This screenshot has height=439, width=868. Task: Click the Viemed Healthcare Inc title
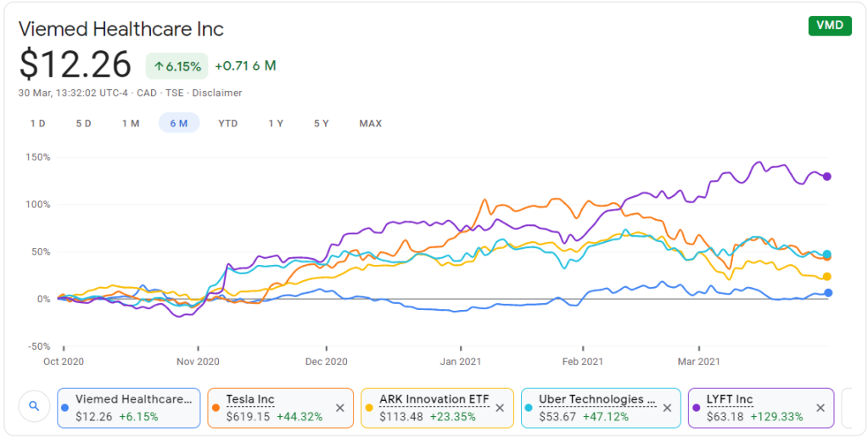pos(121,29)
